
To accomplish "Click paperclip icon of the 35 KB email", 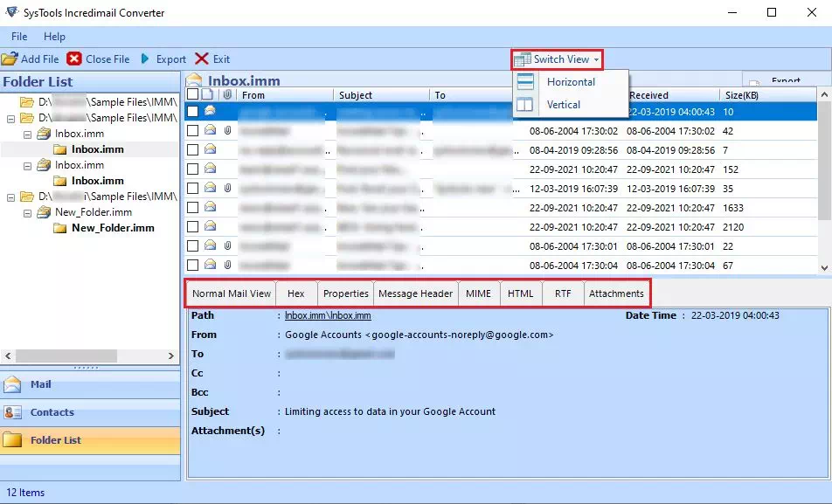I will (227, 189).
